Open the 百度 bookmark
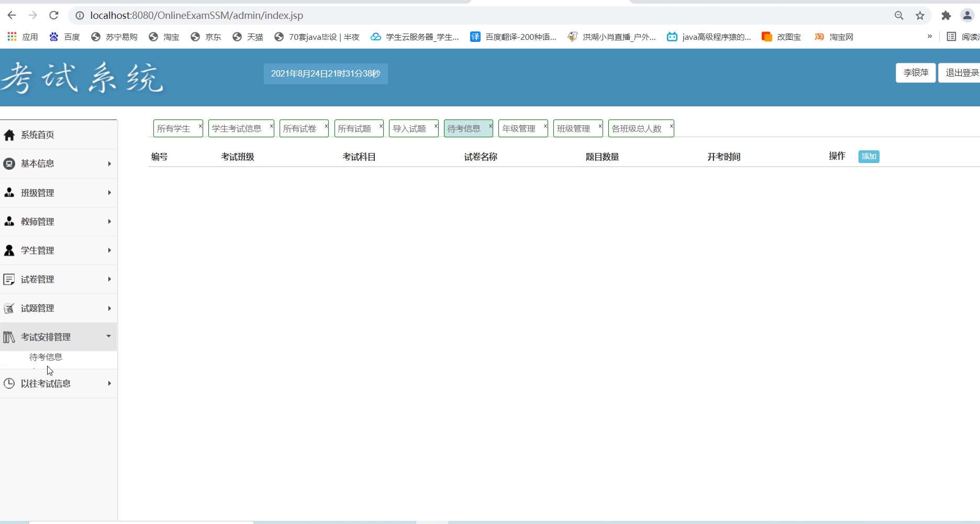The height and width of the screenshot is (524, 980). (64, 37)
